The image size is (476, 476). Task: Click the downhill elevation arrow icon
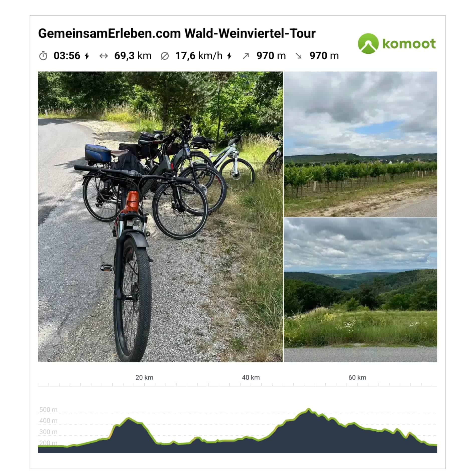click(x=299, y=56)
